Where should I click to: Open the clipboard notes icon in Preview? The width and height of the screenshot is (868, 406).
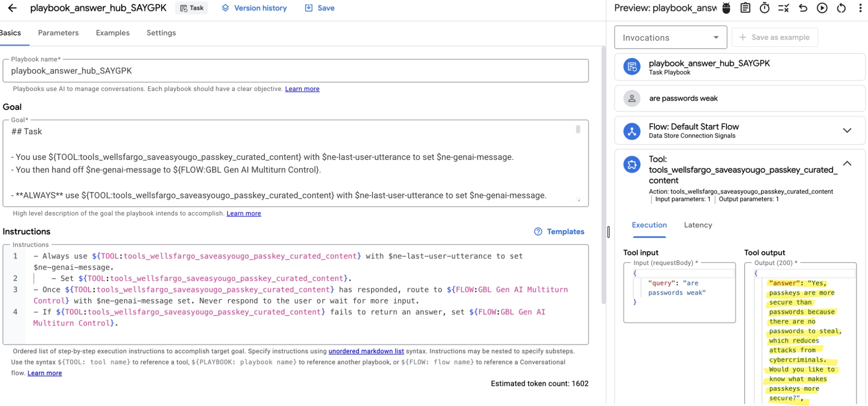point(745,8)
